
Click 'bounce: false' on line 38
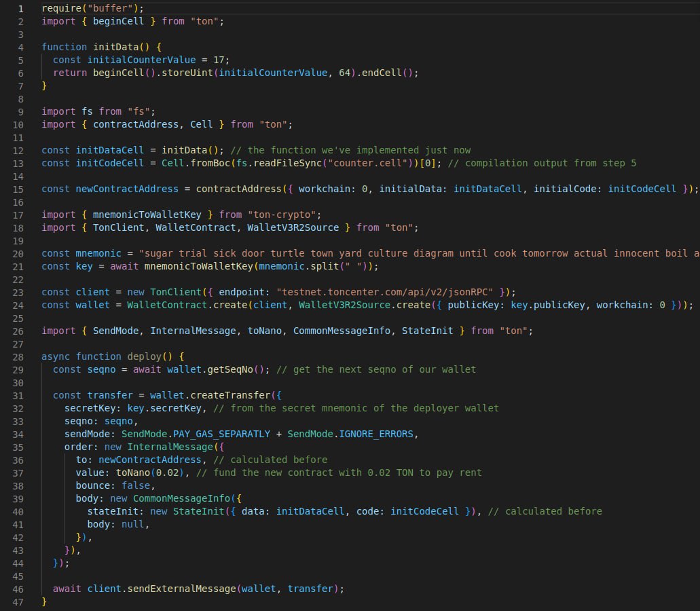coord(113,486)
